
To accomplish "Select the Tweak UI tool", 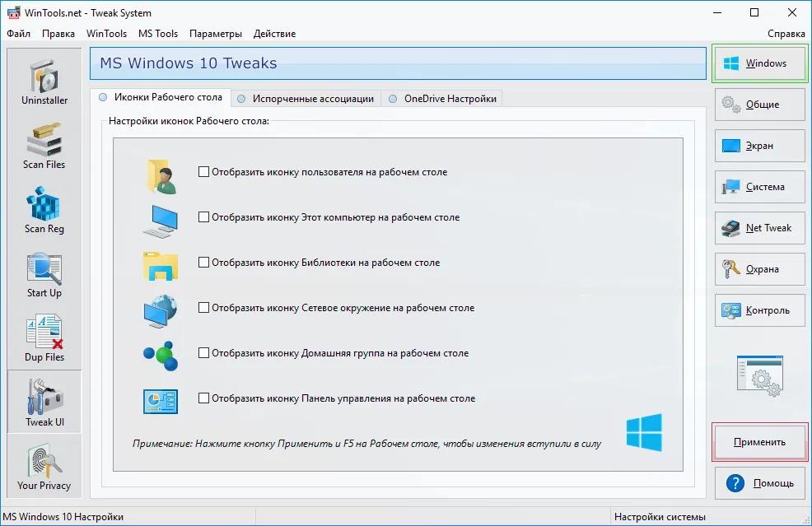I will pos(44,402).
